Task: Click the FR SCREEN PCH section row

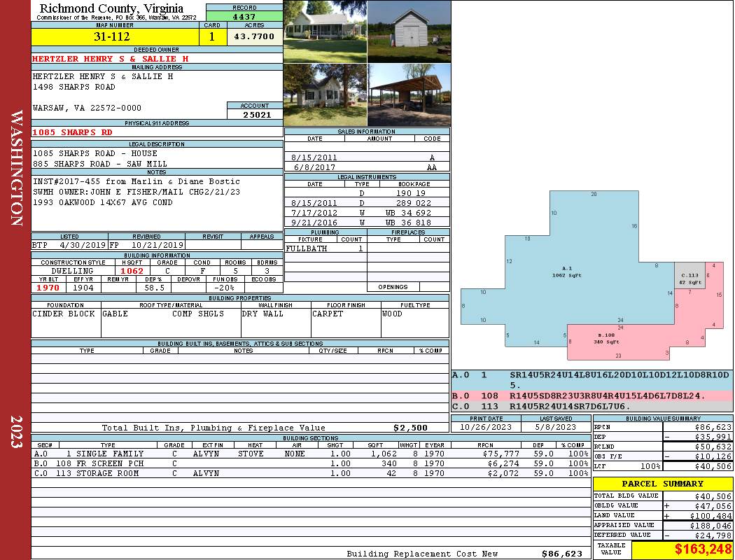Action: coord(311,463)
